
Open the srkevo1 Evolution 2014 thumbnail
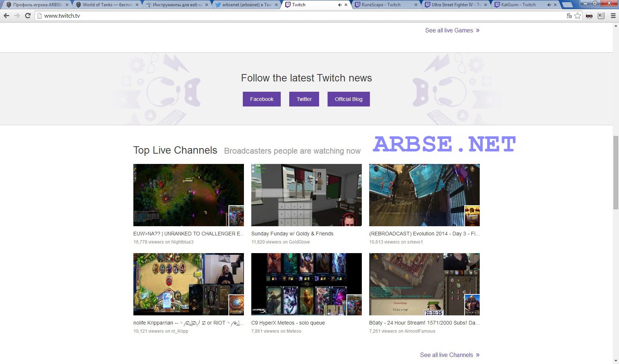(424, 195)
